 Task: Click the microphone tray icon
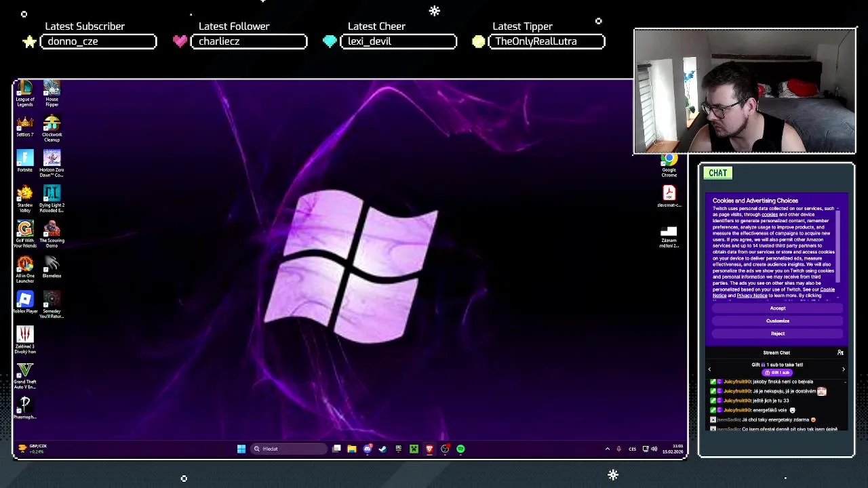(x=618, y=449)
